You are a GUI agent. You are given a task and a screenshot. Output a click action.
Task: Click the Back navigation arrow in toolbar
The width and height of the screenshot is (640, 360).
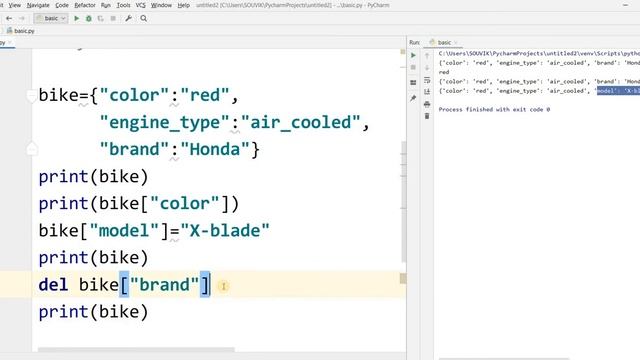point(9,18)
